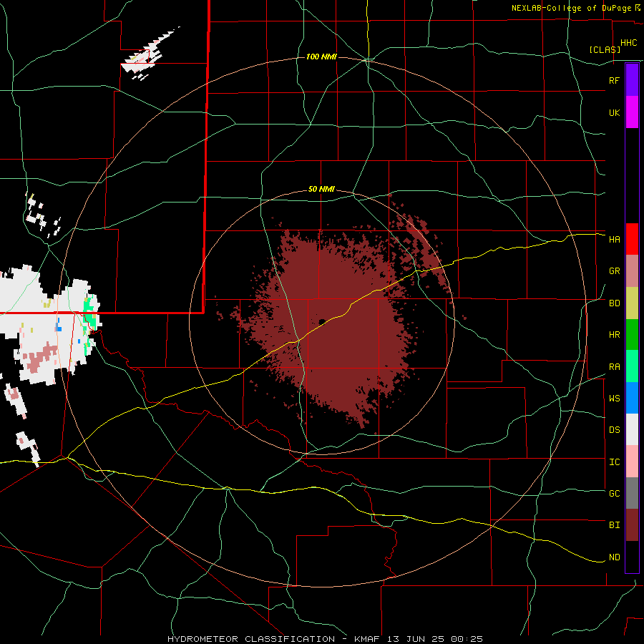This screenshot has width=644, height=644.
Task: Click the [CLAS] units label
Action: (x=605, y=49)
